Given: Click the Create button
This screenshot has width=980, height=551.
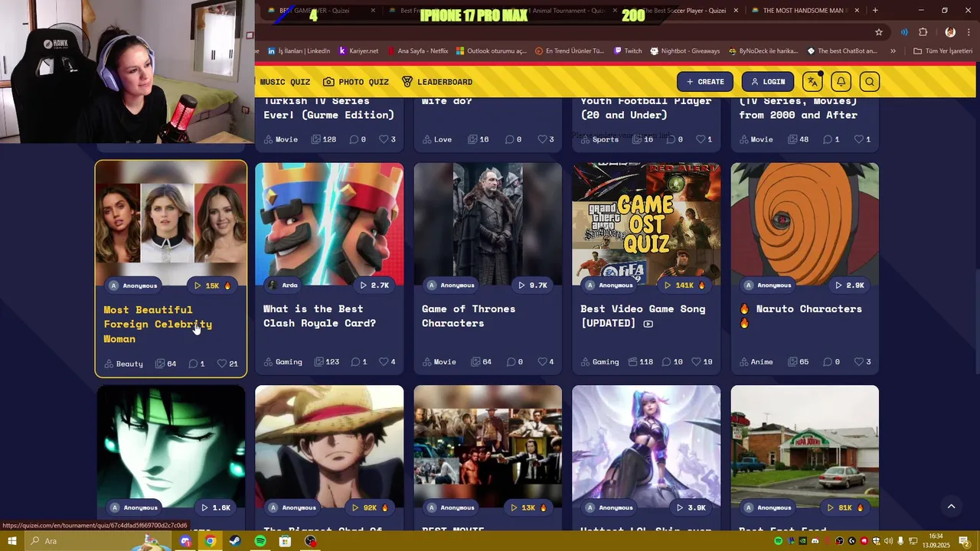Looking at the screenshot, I should pyautogui.click(x=705, y=82).
